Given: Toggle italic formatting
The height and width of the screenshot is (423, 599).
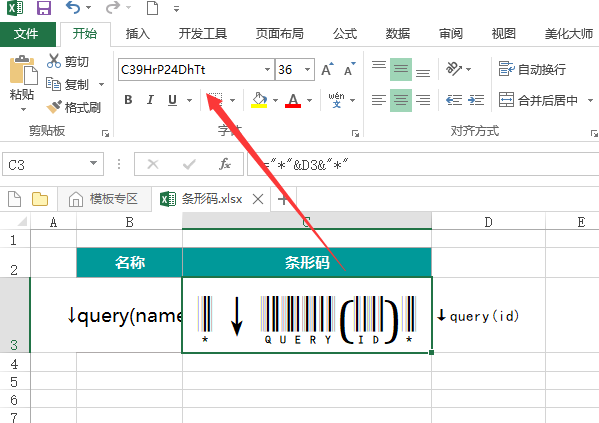Looking at the screenshot, I should pyautogui.click(x=150, y=100).
